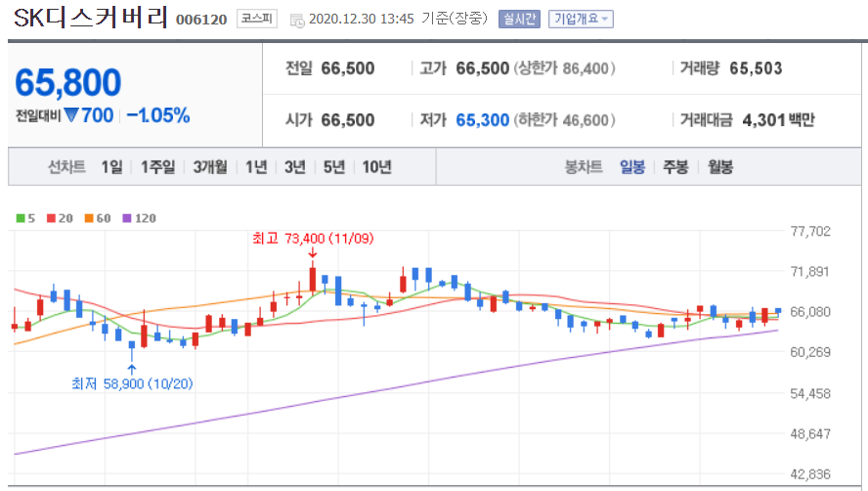Click the orange 60-day moving average swatch

pyautogui.click(x=89, y=218)
